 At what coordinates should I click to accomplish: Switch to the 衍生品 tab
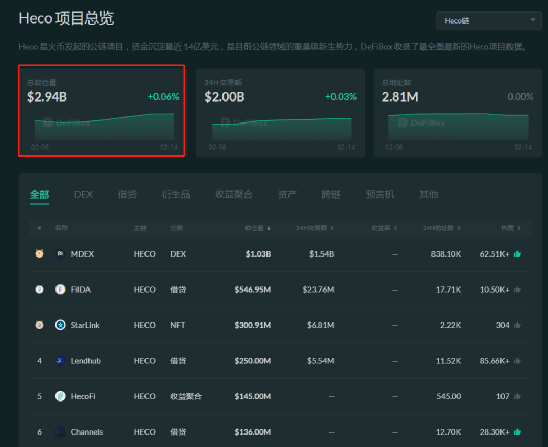pyautogui.click(x=176, y=194)
